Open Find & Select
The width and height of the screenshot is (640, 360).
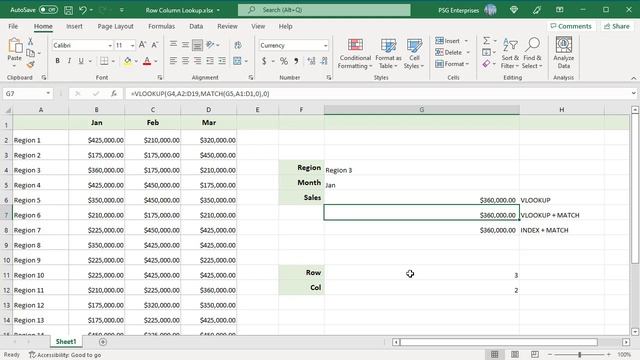[x=532, y=53]
